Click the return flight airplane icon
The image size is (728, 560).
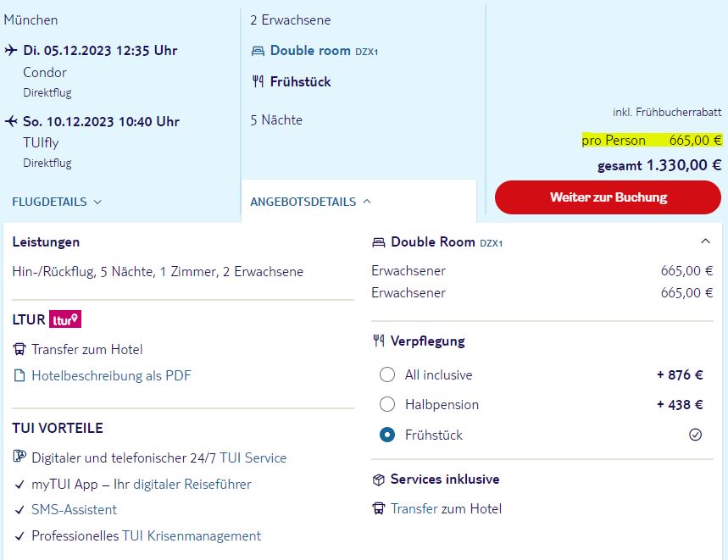point(11,121)
